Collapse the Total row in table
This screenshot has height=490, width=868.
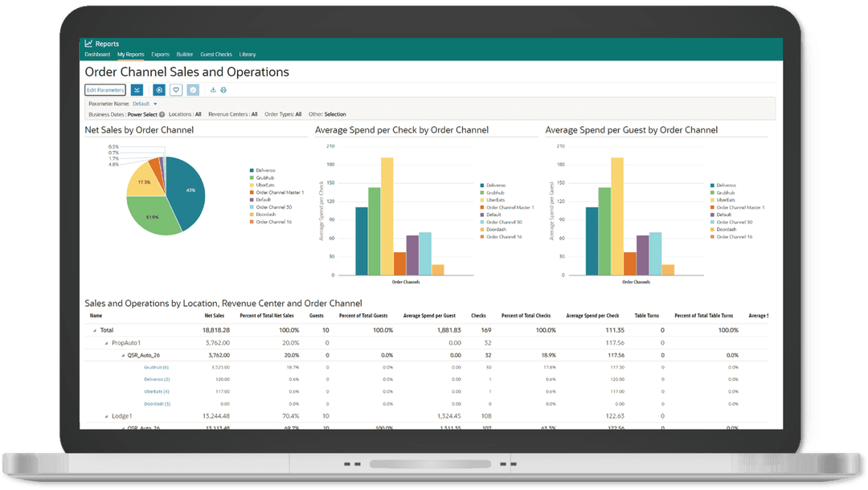tap(94, 330)
